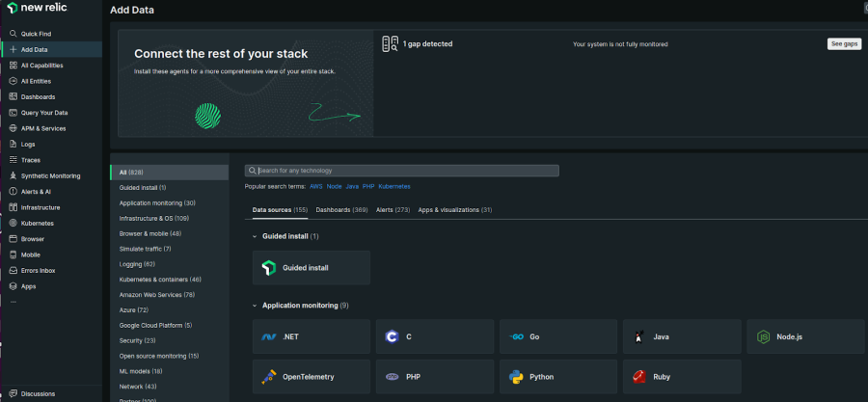Select Simulate traffic (7) category
This screenshot has width=868, height=402.
click(170, 249)
